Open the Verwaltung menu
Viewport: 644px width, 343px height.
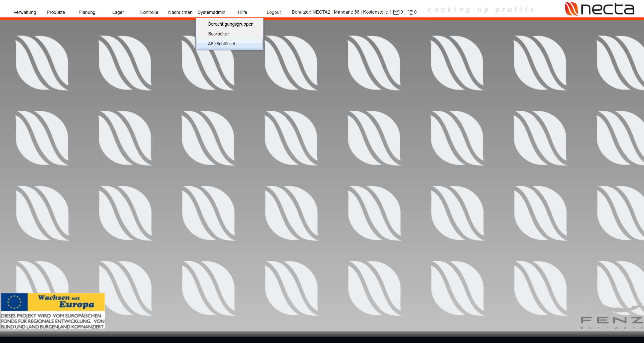tap(25, 12)
